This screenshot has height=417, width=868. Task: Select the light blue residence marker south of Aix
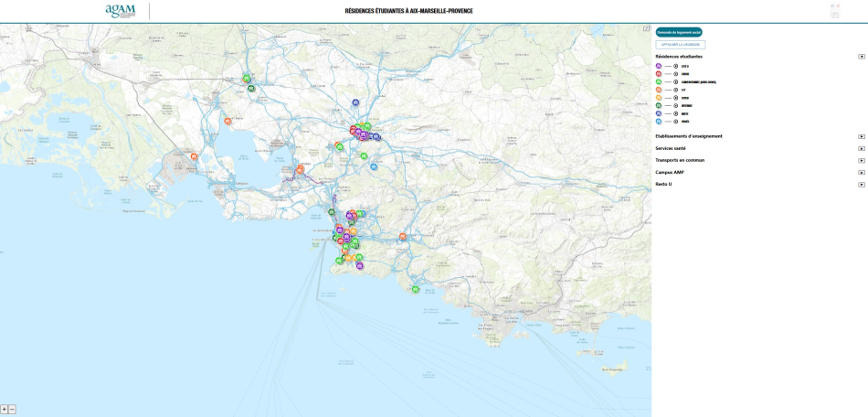(x=374, y=166)
